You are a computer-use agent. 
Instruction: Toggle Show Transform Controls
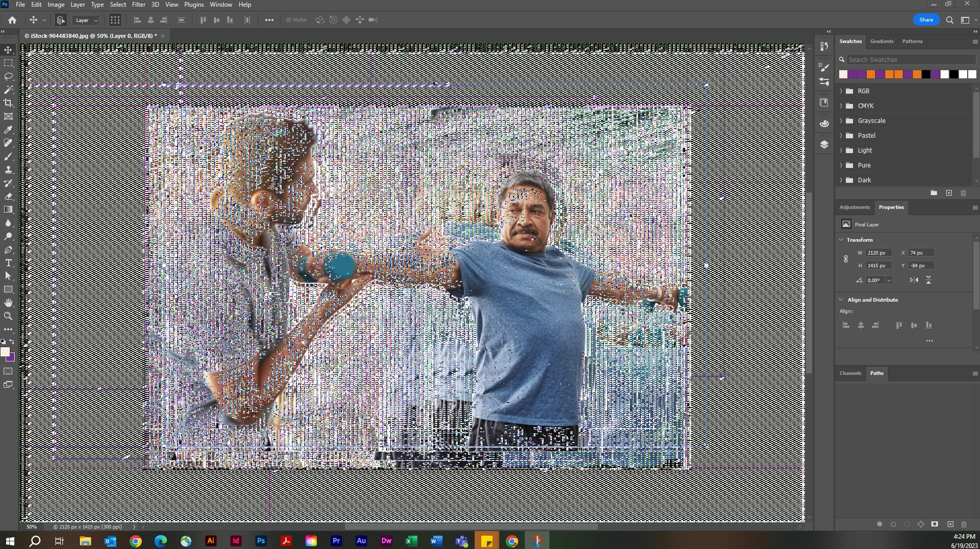(115, 20)
